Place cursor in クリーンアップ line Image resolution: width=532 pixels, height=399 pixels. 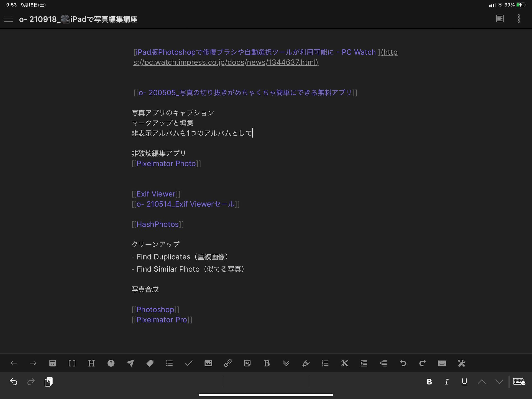(155, 244)
